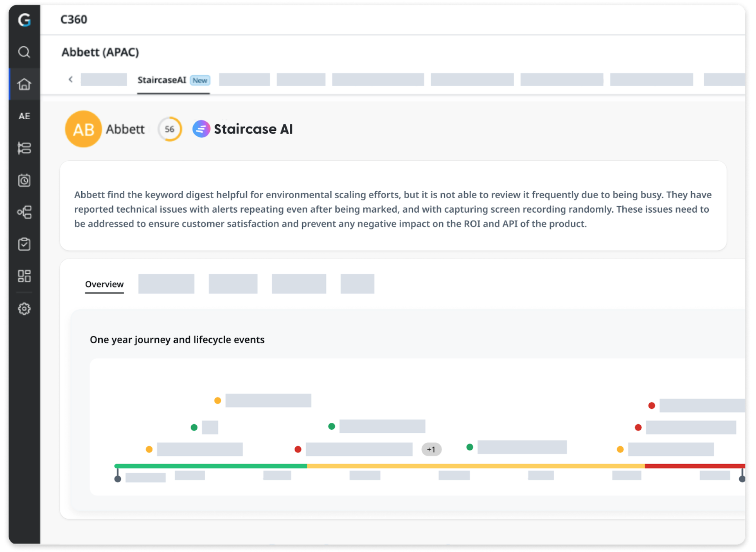
Task: Open the list hierarchy sidebar icon
Action: [24, 148]
